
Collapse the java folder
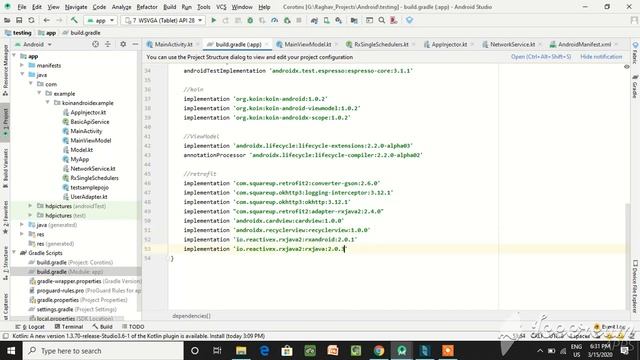(22, 75)
